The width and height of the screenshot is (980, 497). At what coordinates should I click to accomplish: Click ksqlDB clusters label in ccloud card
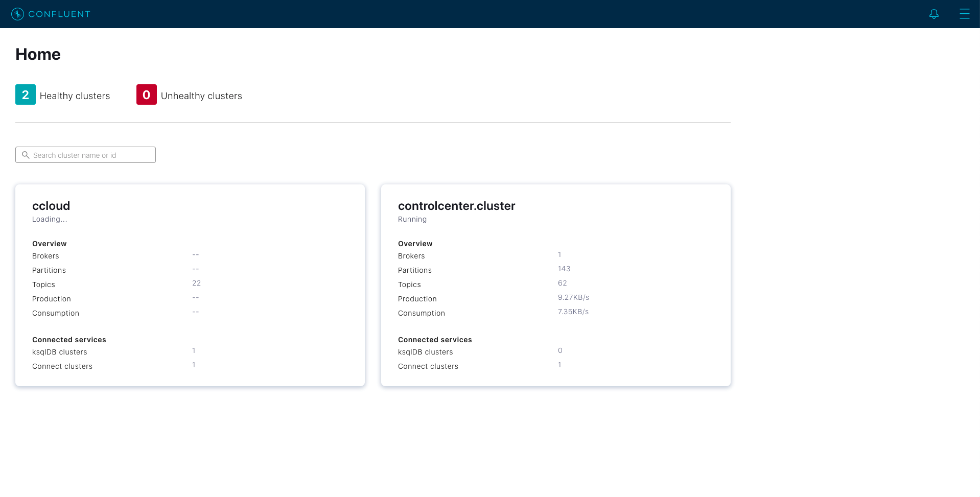[x=60, y=352]
